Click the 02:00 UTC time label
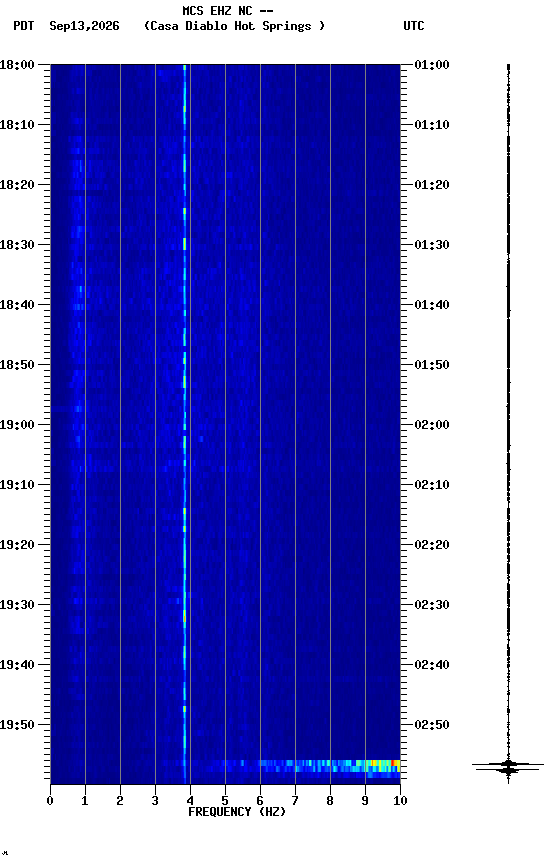Image resolution: width=552 pixels, height=864 pixels. (x=432, y=425)
